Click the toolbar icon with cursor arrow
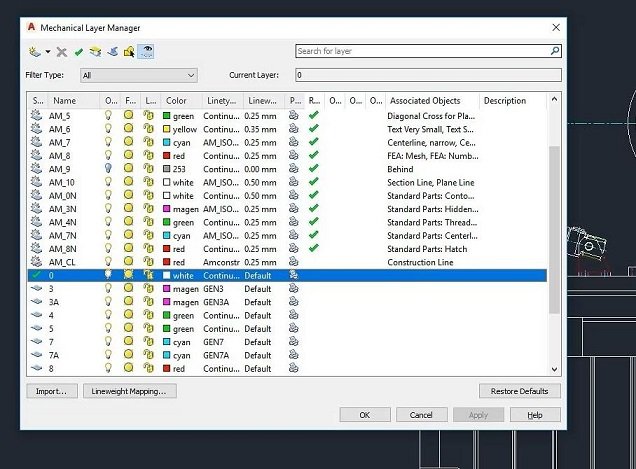636x469 pixels. (129, 52)
